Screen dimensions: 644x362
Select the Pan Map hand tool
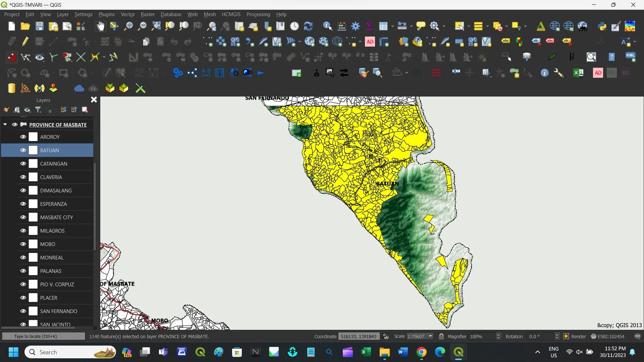[x=100, y=26]
